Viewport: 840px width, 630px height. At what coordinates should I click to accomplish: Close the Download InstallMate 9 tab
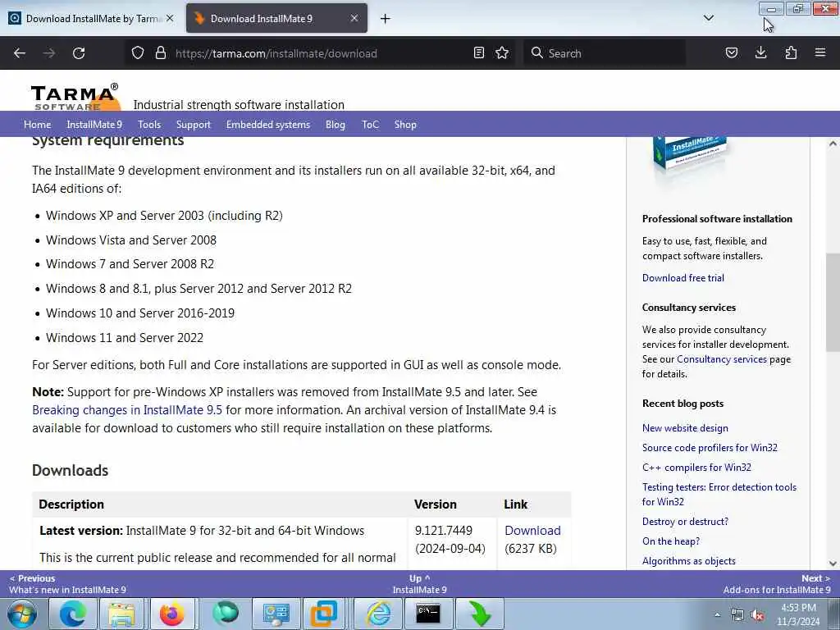pyautogui.click(x=354, y=18)
